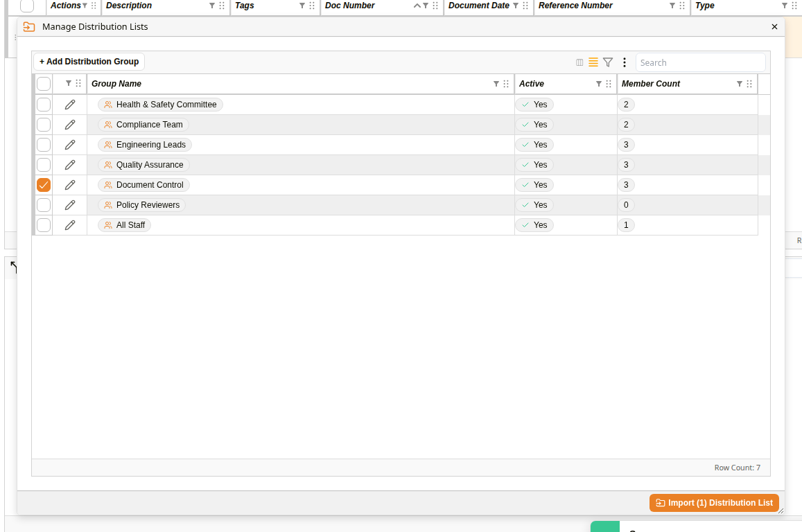Click the Yes badge for Compliance Team

(x=534, y=125)
